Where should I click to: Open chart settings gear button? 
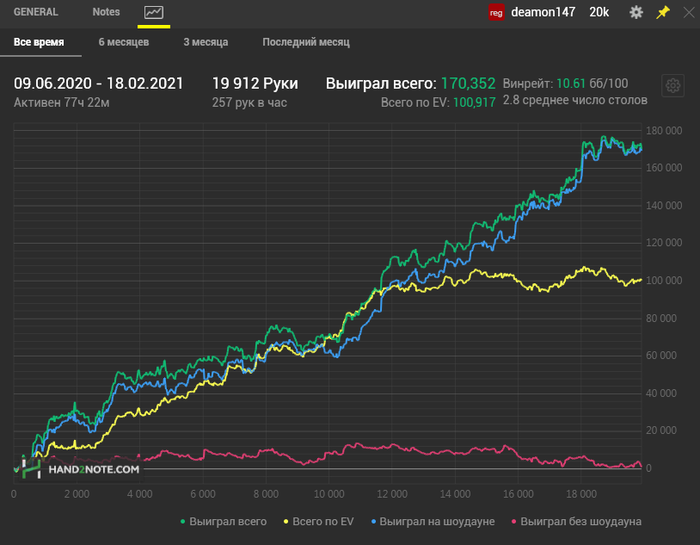click(x=673, y=85)
